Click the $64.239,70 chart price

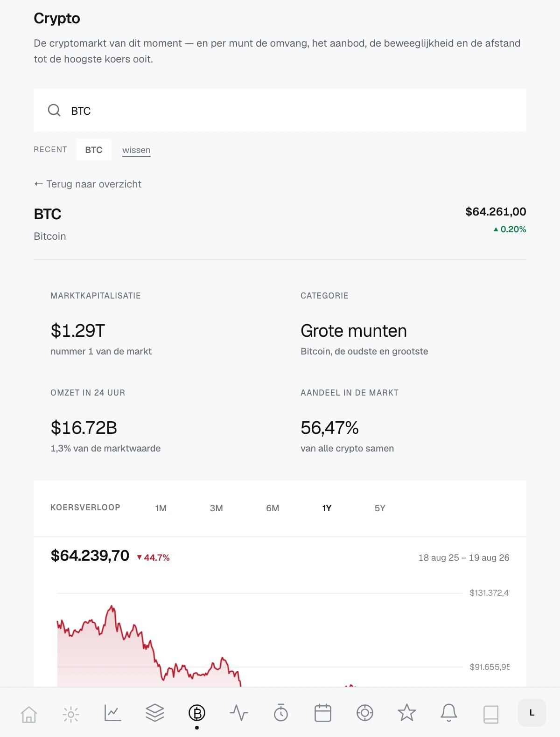(x=90, y=556)
